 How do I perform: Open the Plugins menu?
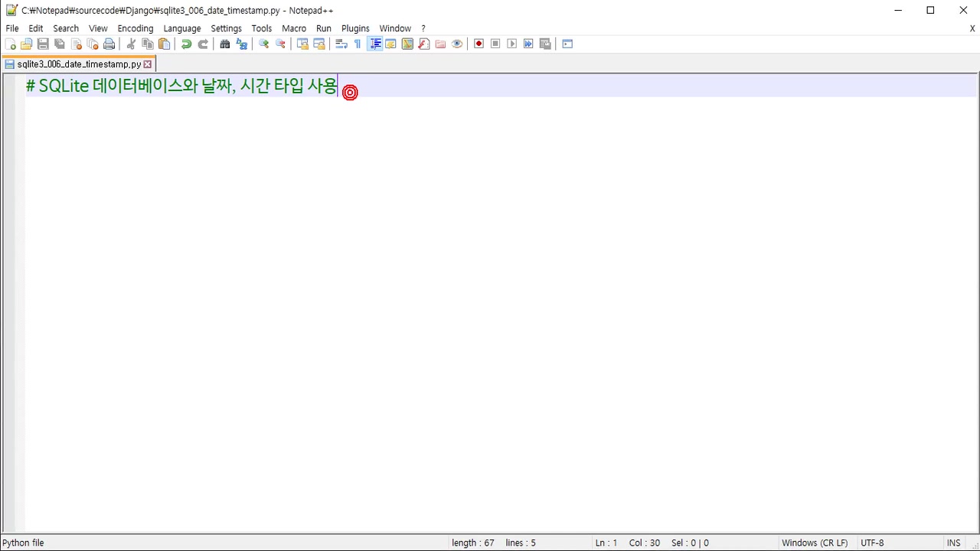click(355, 28)
